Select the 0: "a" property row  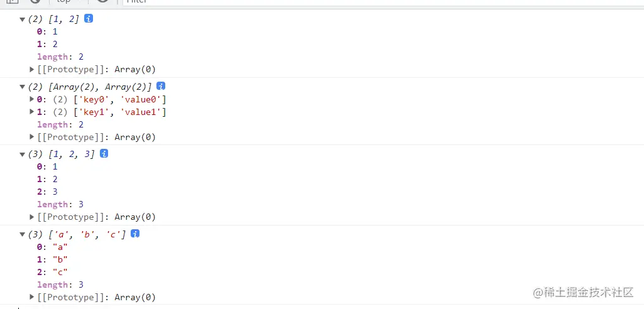tap(52, 247)
